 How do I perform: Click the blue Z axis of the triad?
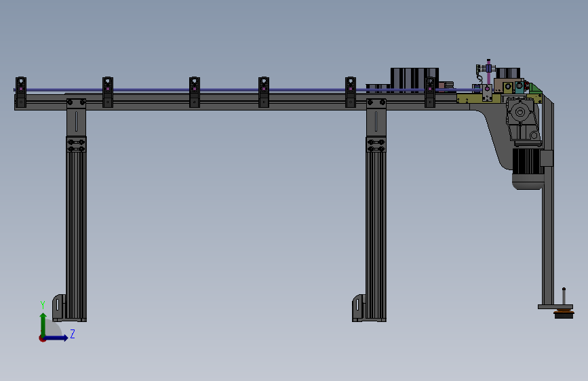56,338
